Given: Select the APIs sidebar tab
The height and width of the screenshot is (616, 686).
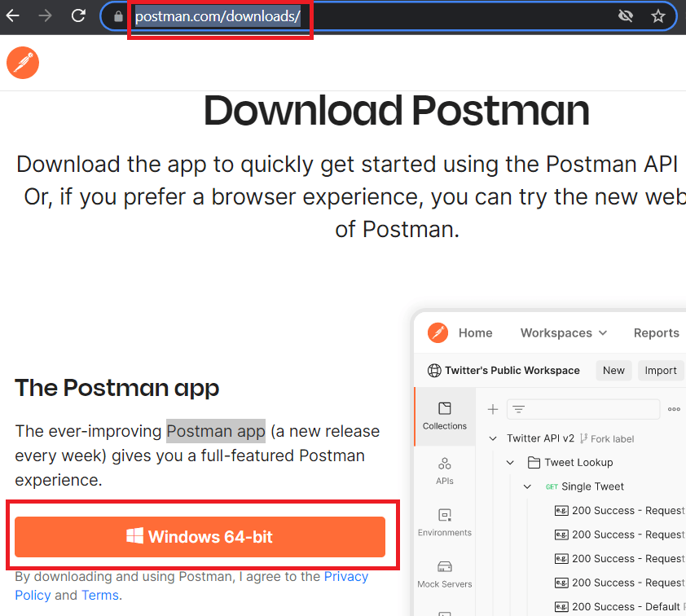Looking at the screenshot, I should pyautogui.click(x=445, y=471).
